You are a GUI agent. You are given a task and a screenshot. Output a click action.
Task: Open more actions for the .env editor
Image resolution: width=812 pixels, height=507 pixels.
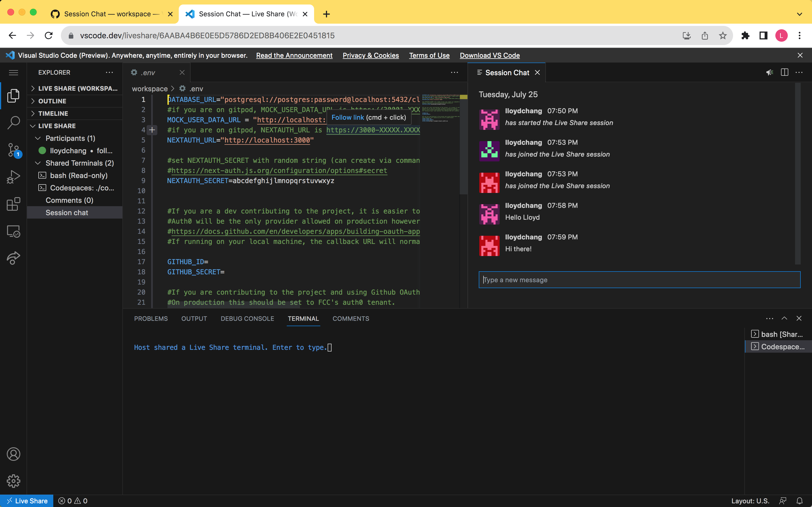coord(455,72)
